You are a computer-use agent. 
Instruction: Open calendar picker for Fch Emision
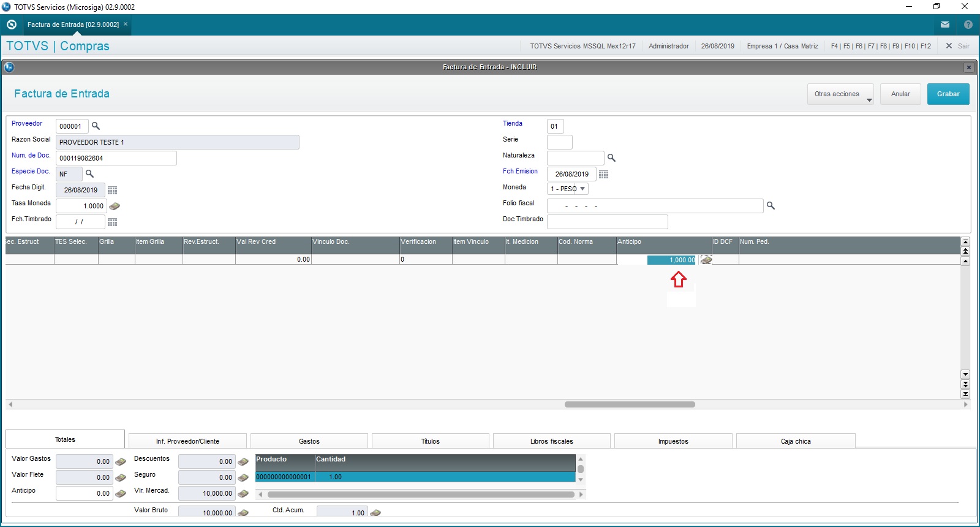point(603,174)
